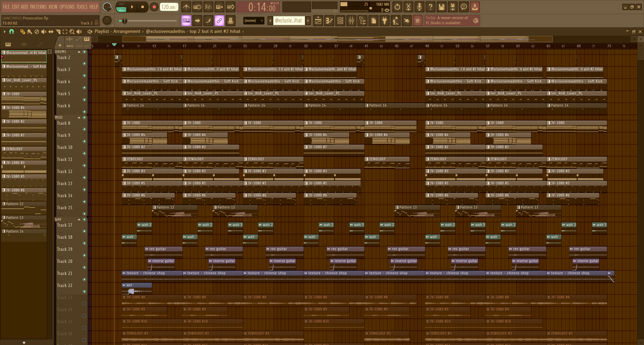
Task: Open the pattern options arrow beside pattern selector
Action: (x=270, y=20)
